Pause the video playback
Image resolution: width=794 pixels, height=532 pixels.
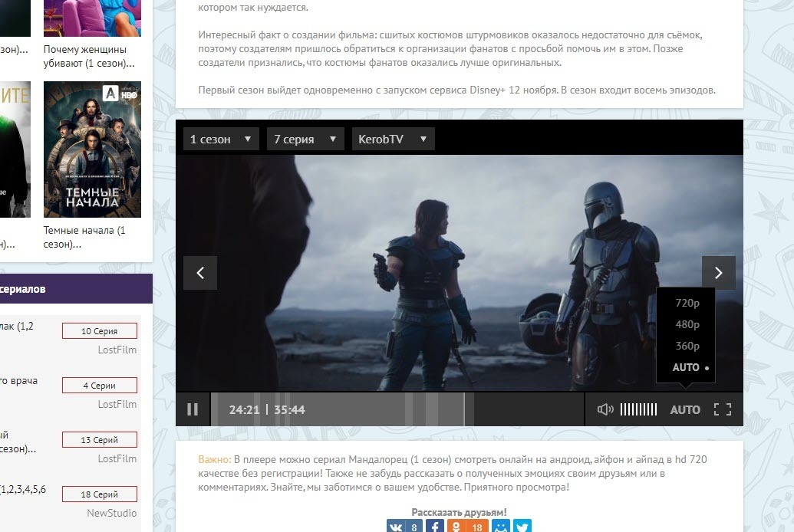(193, 409)
